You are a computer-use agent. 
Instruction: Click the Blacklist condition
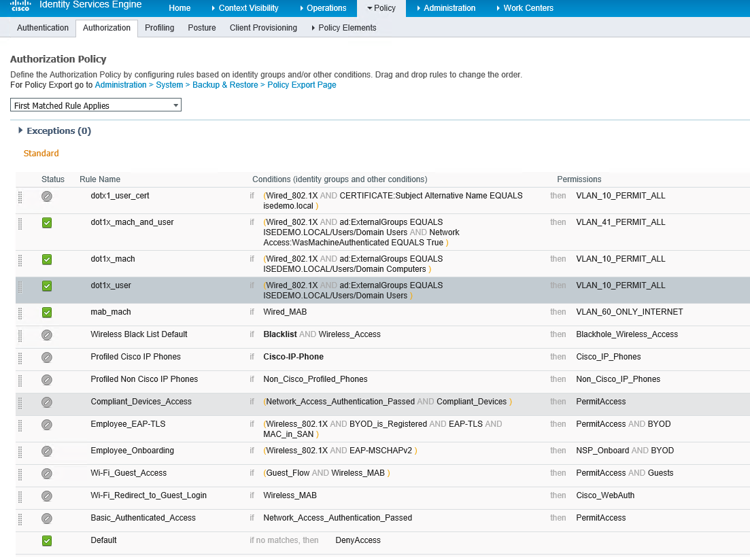pos(280,334)
